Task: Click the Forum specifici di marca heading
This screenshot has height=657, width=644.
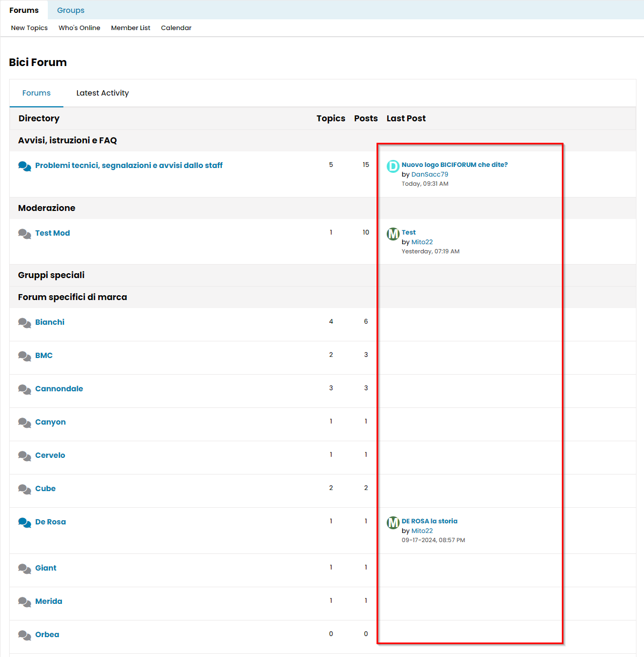Action: [73, 297]
